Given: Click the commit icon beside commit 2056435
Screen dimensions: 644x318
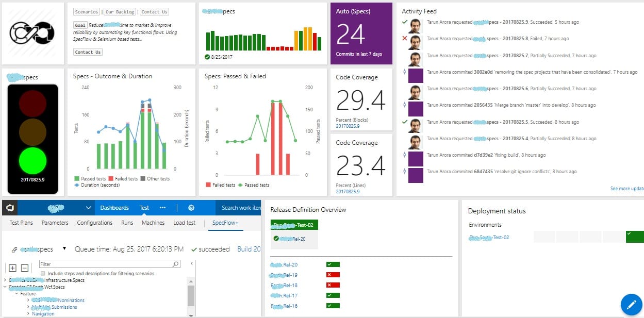Looking at the screenshot, I should pos(405,105).
